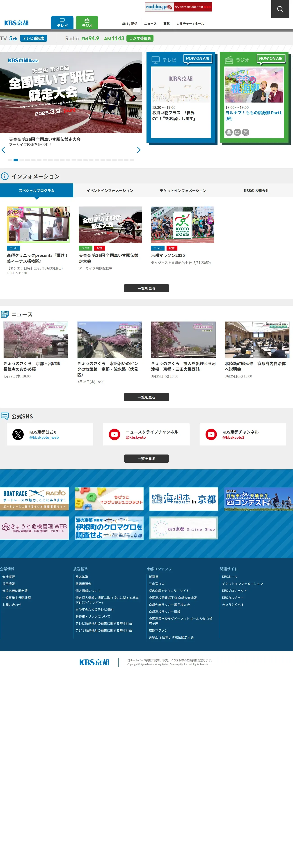Click the radiko.jp banner
The image size is (293, 868).
(178, 7)
